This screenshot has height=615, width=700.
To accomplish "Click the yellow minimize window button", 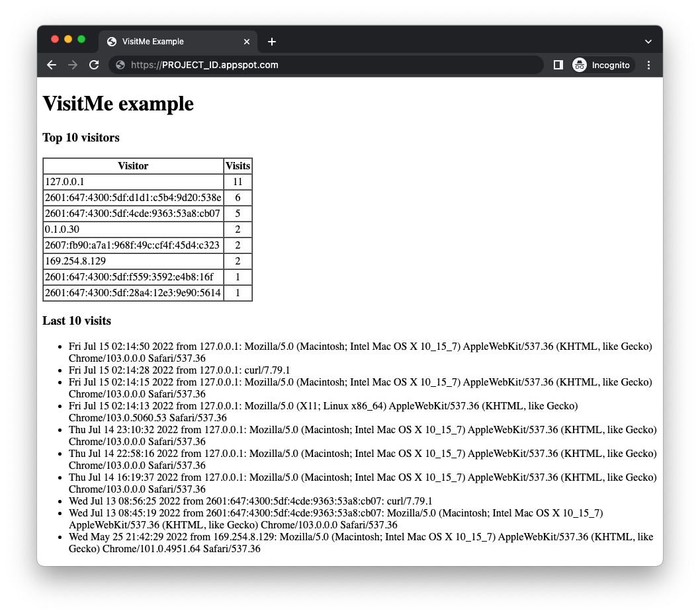I will pyautogui.click(x=68, y=39).
